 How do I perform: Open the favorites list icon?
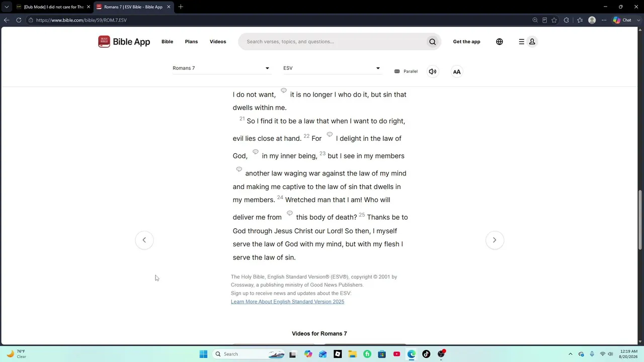point(580,20)
